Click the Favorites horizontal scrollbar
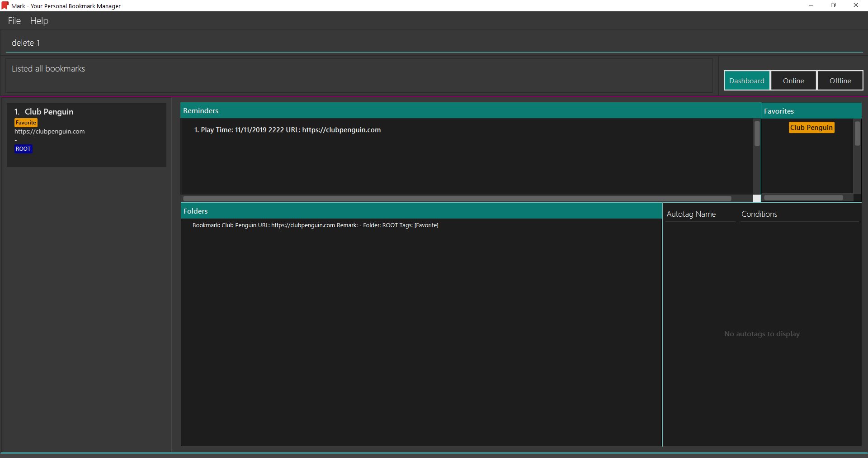This screenshot has height=458, width=868. point(803,198)
